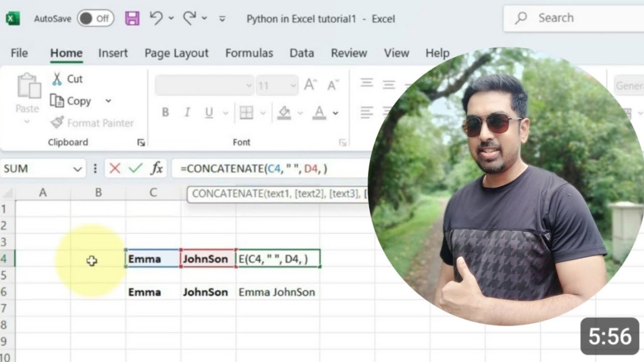Click the Cut button

(67, 79)
